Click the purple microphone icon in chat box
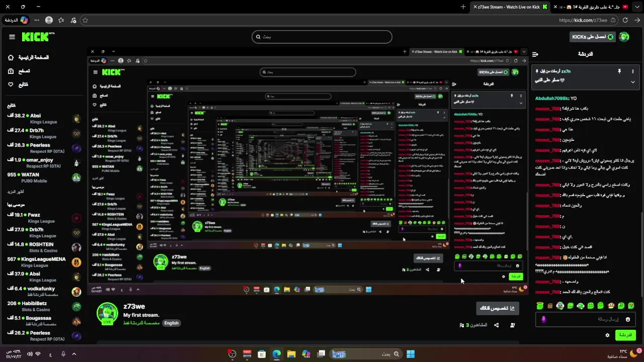 pos(543,319)
